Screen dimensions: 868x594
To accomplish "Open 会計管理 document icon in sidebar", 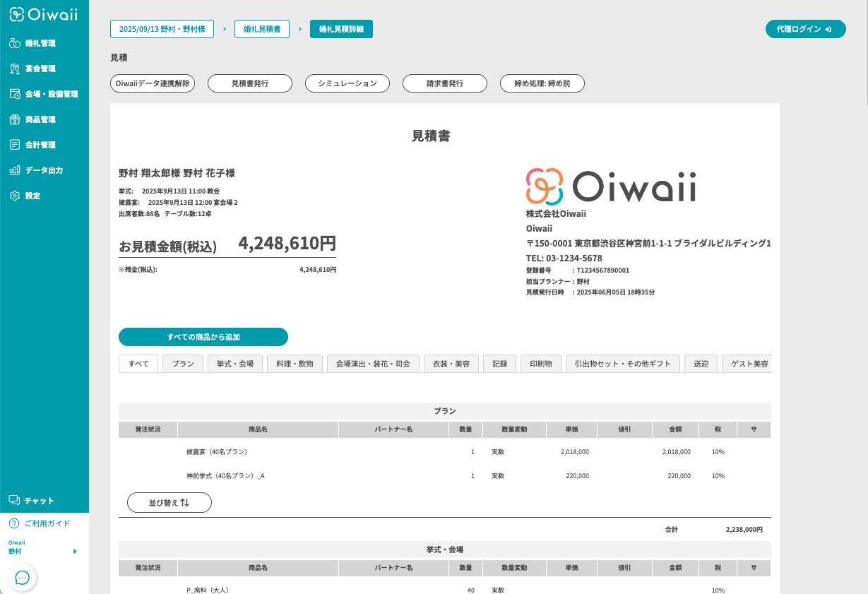I will click(15, 145).
